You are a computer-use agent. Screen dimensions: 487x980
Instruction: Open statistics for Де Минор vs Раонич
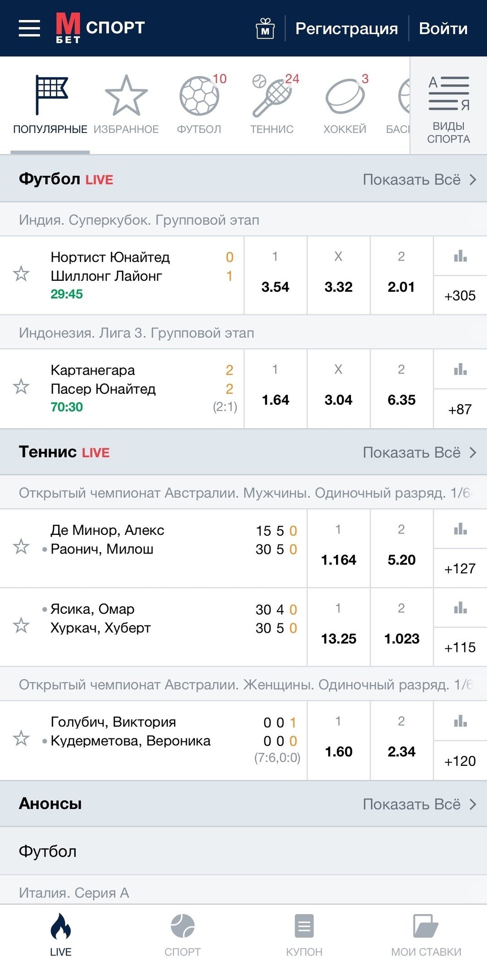coord(460,529)
